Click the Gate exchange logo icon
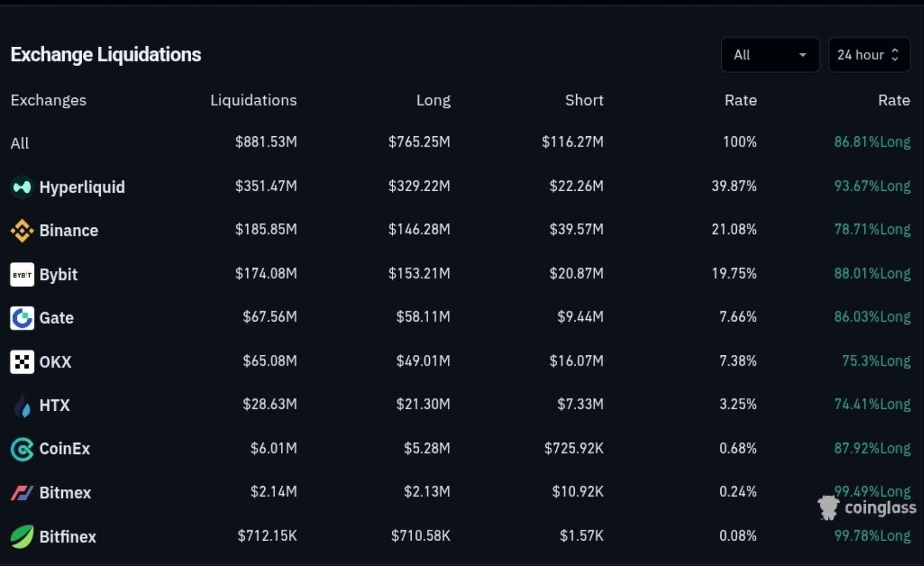Image resolution: width=924 pixels, height=566 pixels. click(22, 318)
